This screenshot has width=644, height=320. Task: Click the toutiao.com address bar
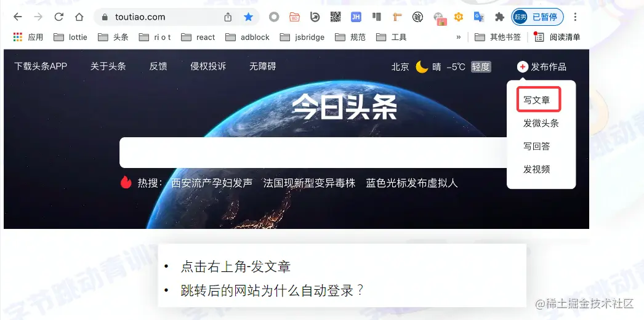(177, 17)
